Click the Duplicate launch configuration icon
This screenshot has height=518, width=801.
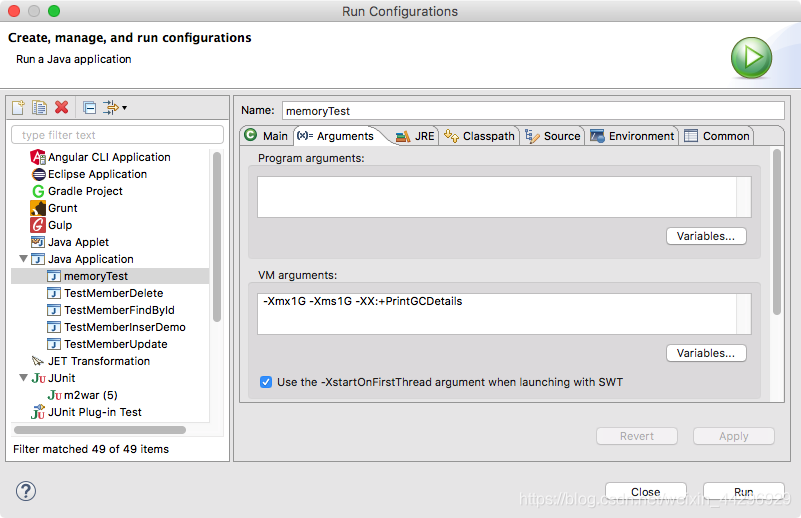pyautogui.click(x=39, y=107)
